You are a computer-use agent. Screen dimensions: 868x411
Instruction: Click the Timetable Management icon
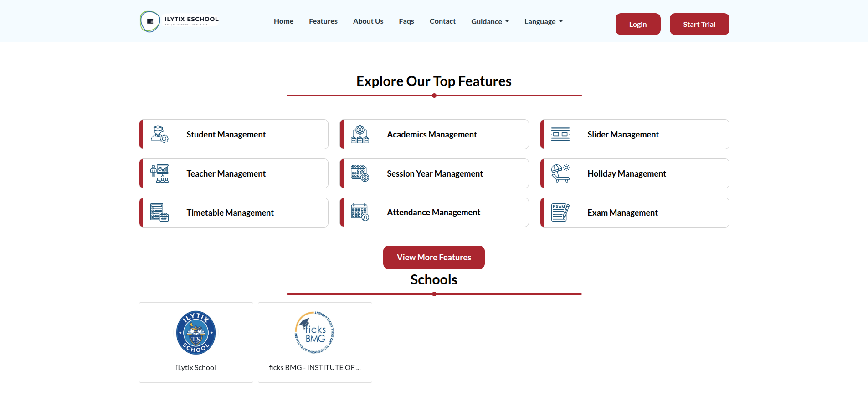tap(159, 213)
